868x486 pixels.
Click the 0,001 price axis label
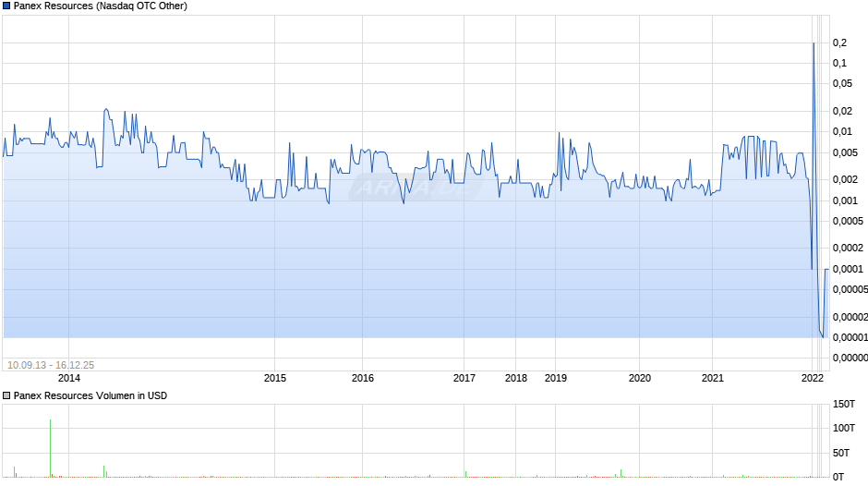coord(845,200)
